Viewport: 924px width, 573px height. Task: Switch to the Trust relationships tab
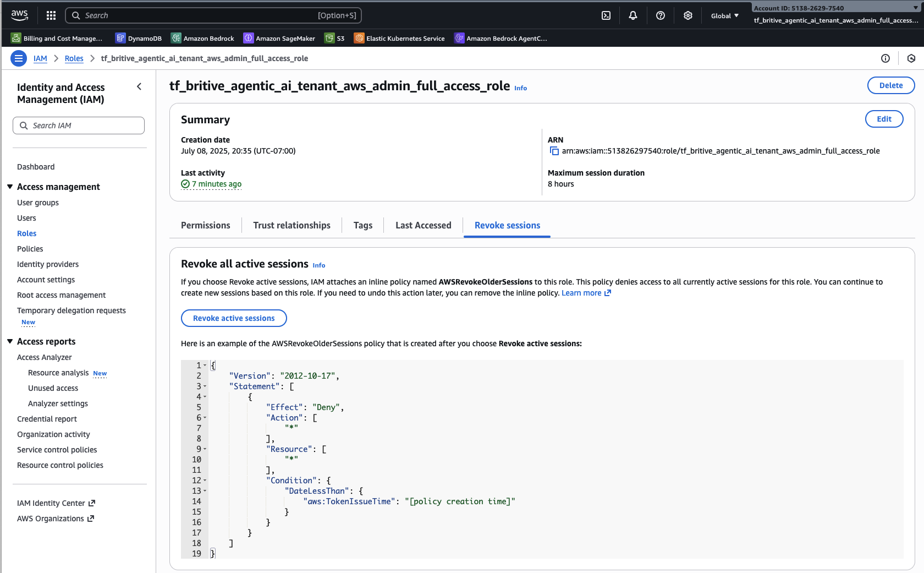291,226
